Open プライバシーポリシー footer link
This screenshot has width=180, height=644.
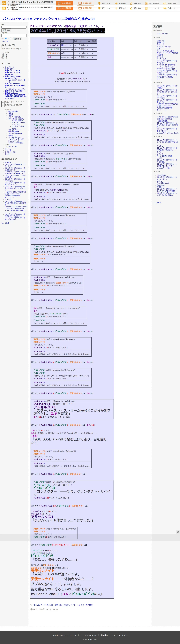(120, 635)
